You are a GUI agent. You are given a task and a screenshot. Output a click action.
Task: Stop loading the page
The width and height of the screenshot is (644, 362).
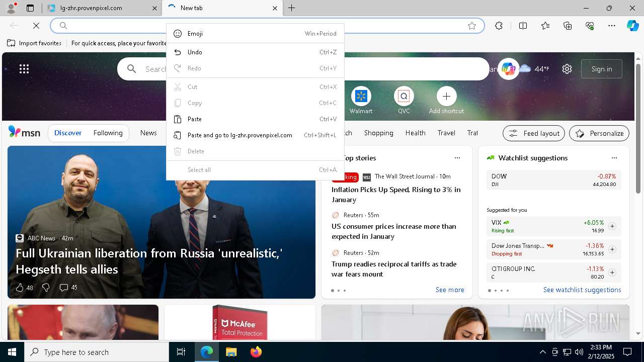click(36, 26)
